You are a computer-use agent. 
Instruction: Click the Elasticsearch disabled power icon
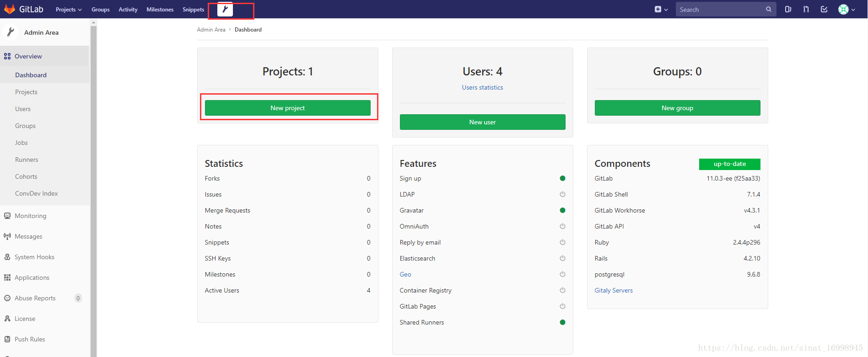(562, 258)
